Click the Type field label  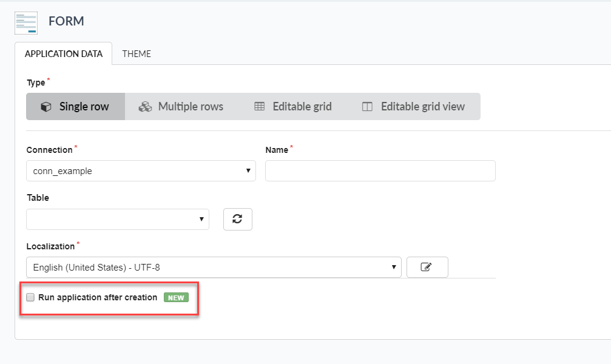click(x=36, y=83)
